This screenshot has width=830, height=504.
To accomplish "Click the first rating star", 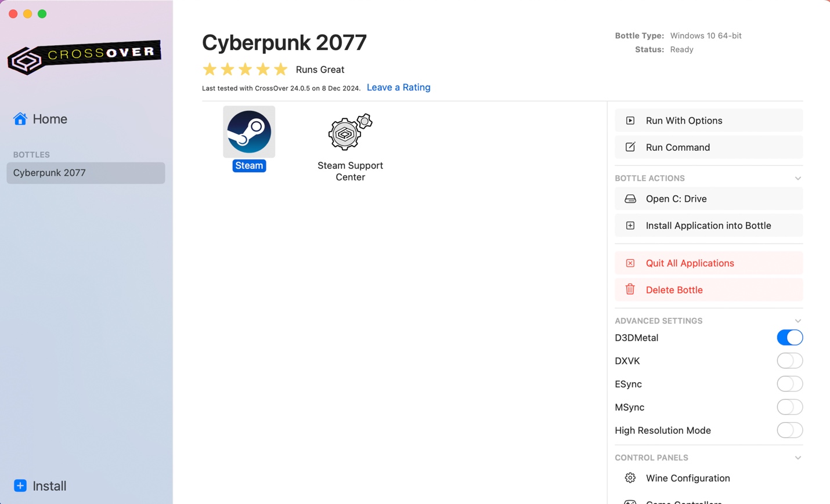I will (x=210, y=70).
